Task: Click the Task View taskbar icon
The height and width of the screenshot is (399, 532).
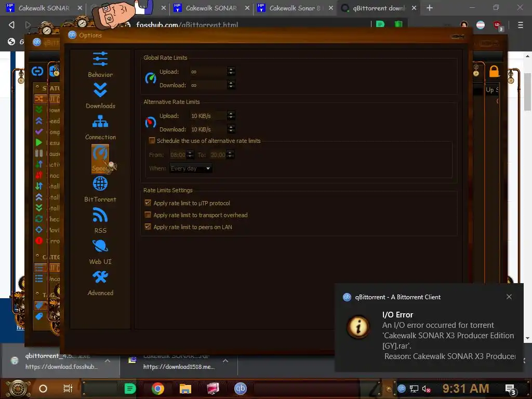Action: tap(68, 389)
